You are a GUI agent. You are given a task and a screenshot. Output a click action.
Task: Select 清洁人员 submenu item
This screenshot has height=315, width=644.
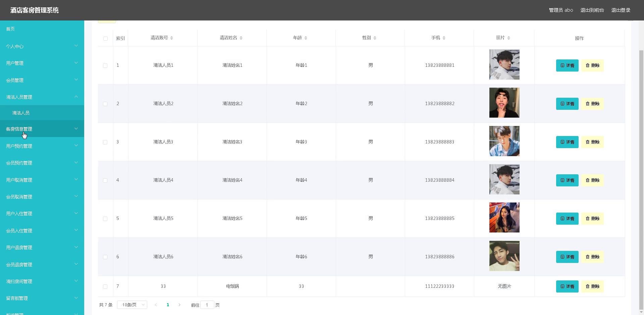[21, 113]
